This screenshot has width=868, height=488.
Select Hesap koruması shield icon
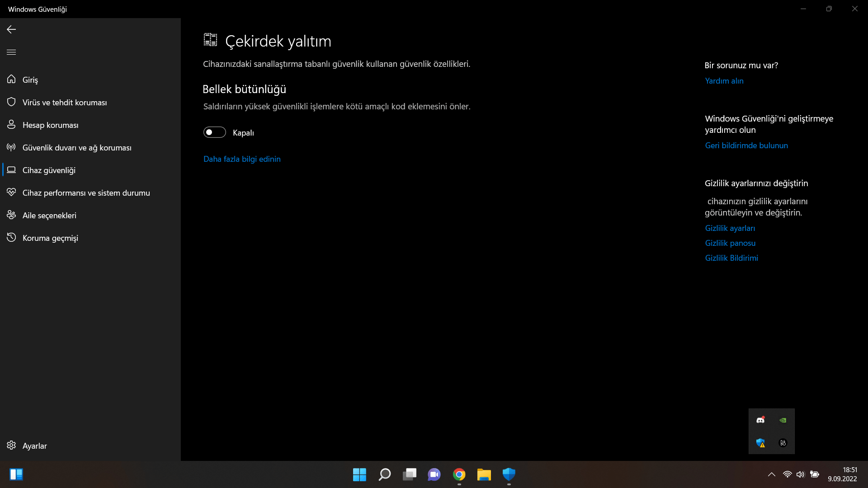[x=11, y=125]
